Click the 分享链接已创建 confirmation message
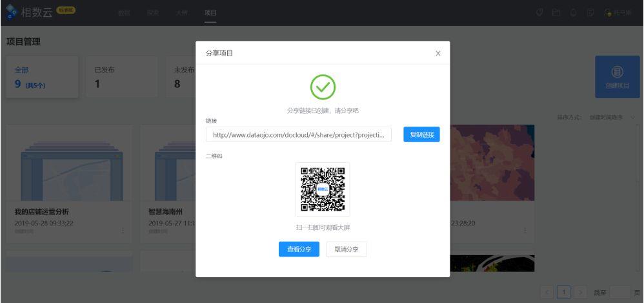This screenshot has width=644, height=303. [323, 110]
